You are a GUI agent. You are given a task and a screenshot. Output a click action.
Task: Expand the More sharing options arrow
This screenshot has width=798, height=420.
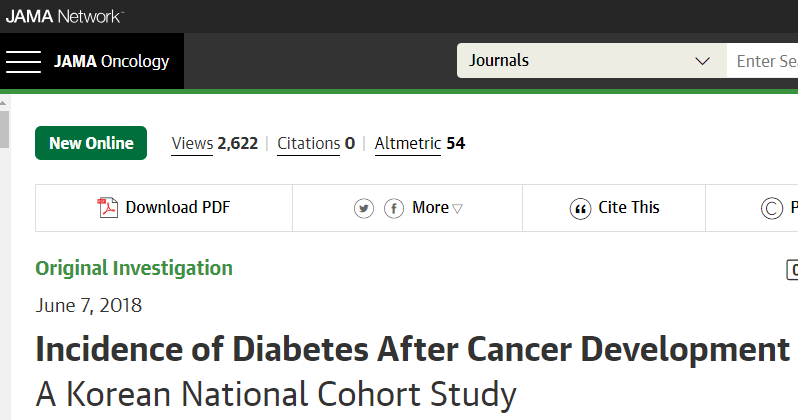(x=457, y=209)
